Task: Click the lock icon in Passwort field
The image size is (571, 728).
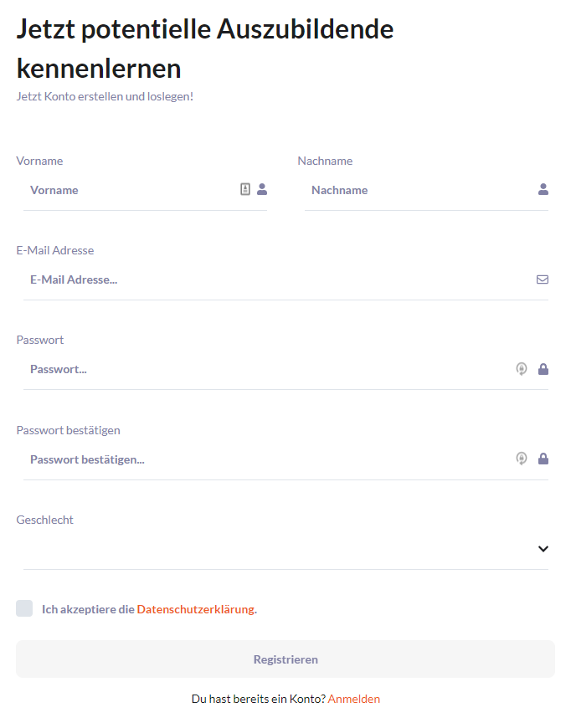Action: click(x=543, y=369)
